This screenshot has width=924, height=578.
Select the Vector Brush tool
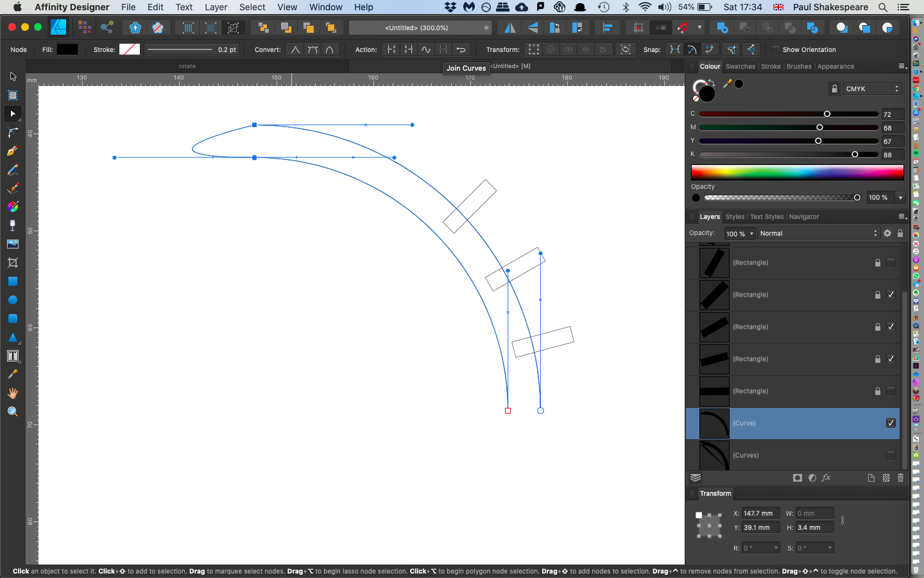(x=13, y=188)
